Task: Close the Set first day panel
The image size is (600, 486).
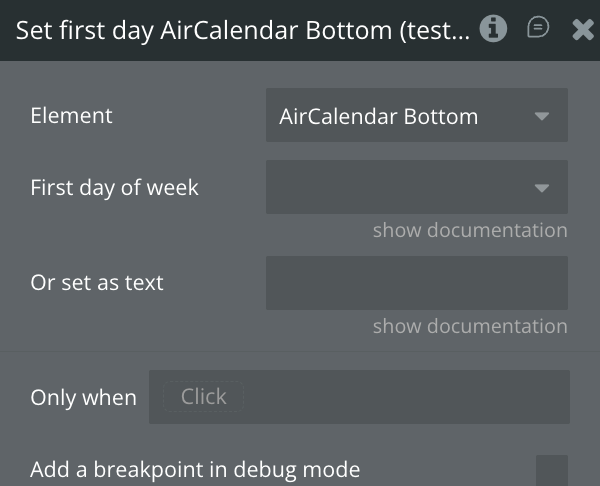Action: pos(583,30)
